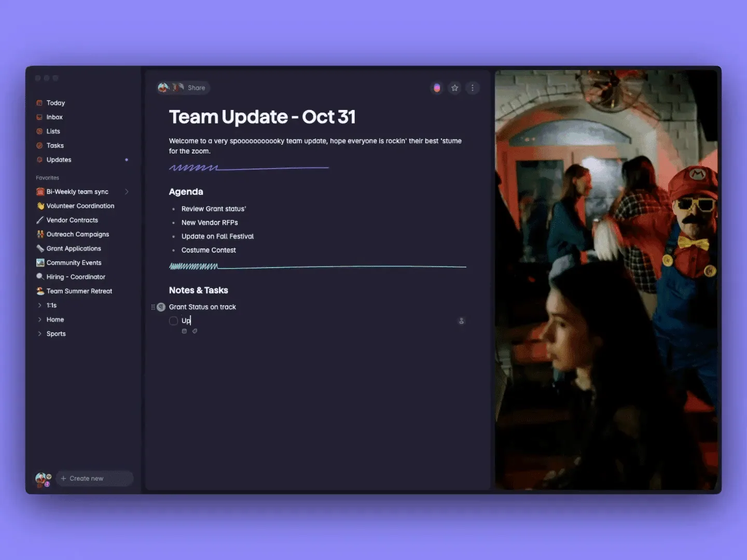Click the "Update on Fall Festival" agenda item
This screenshot has width=747, height=560.
tap(217, 236)
